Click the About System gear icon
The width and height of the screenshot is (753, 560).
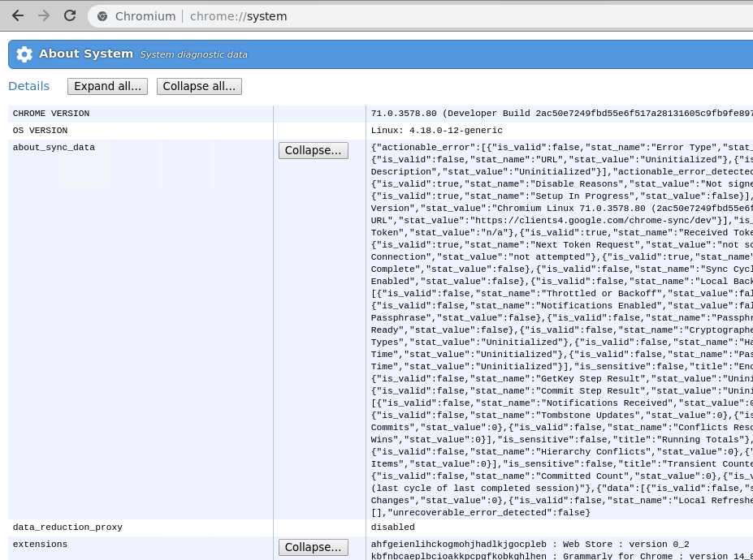click(x=24, y=54)
